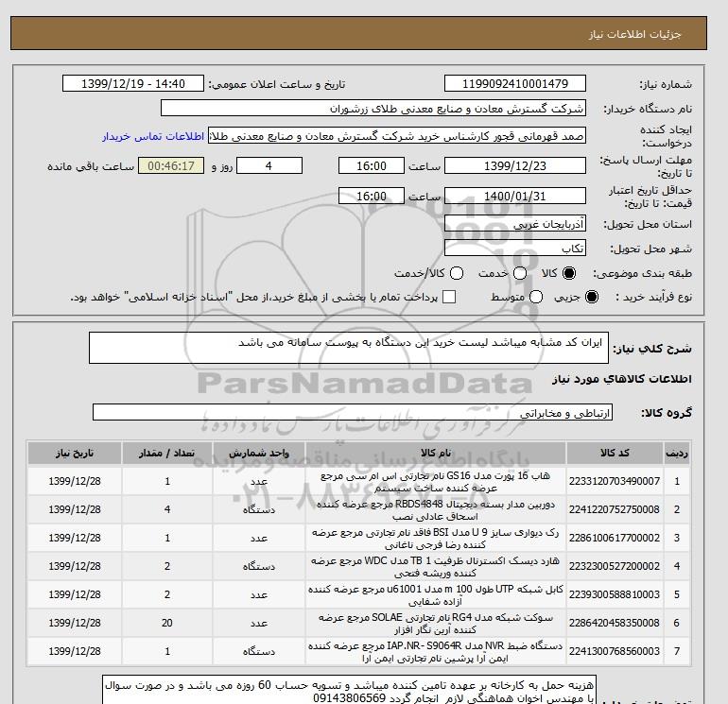
Task: Click item code 2241300768560003
Action: click(615, 651)
